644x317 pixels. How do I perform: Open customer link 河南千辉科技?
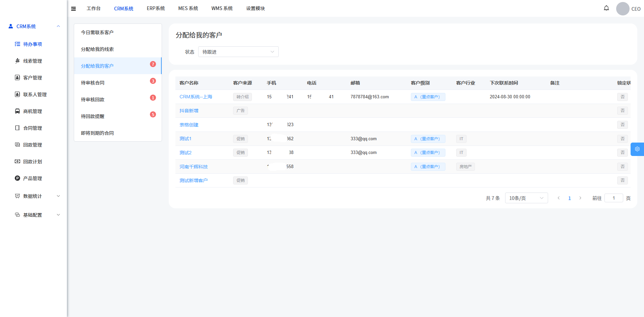194,167
